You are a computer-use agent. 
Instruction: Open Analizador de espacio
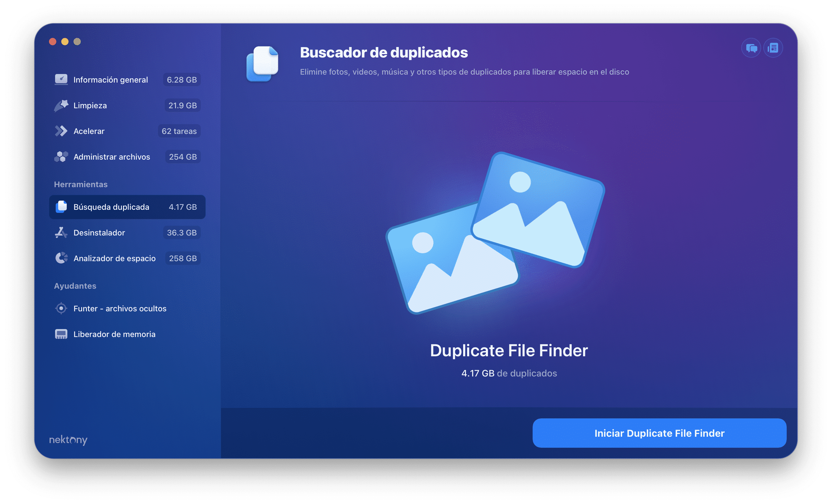click(x=127, y=258)
